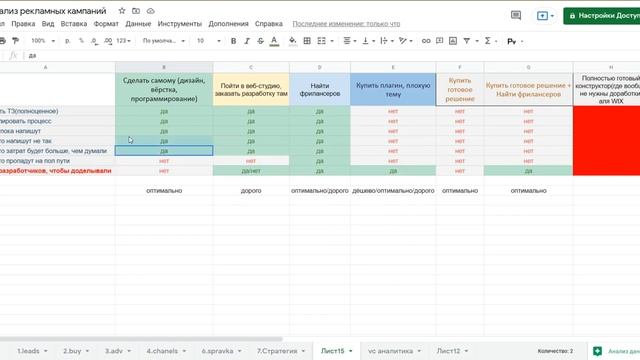Open the Вид menu
Image resolution: width=640 pixels, height=360 pixels.
[48, 24]
